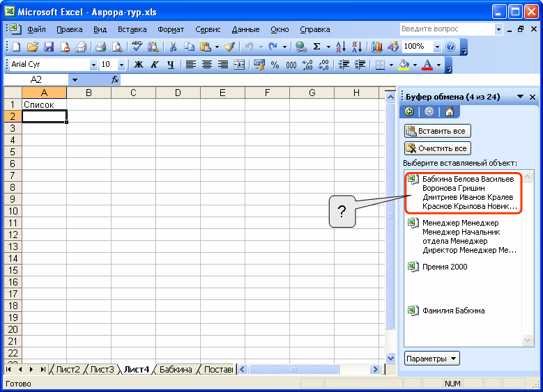This screenshot has width=543, height=392.
Task: Toggle Italic (К) formatting
Action: [x=153, y=65]
